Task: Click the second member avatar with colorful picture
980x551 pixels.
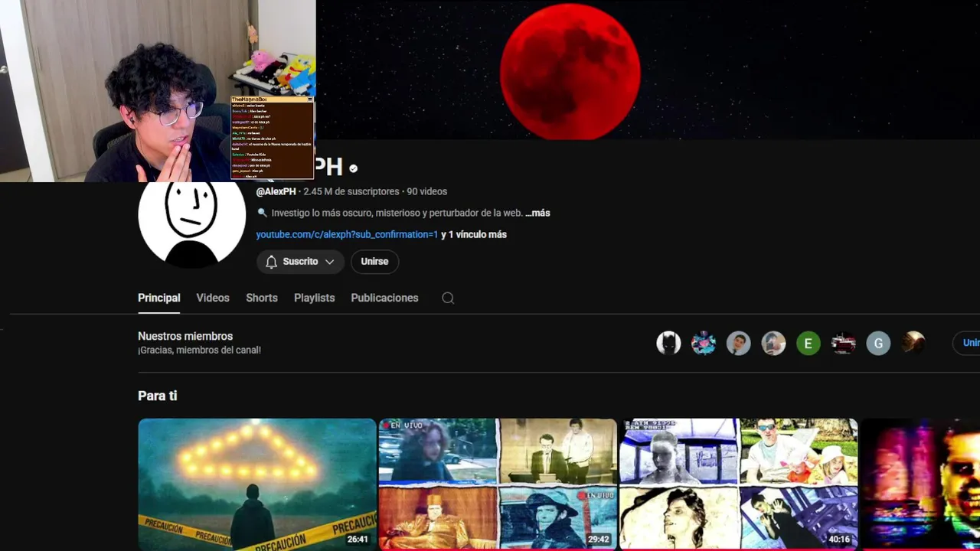Action: [704, 343]
